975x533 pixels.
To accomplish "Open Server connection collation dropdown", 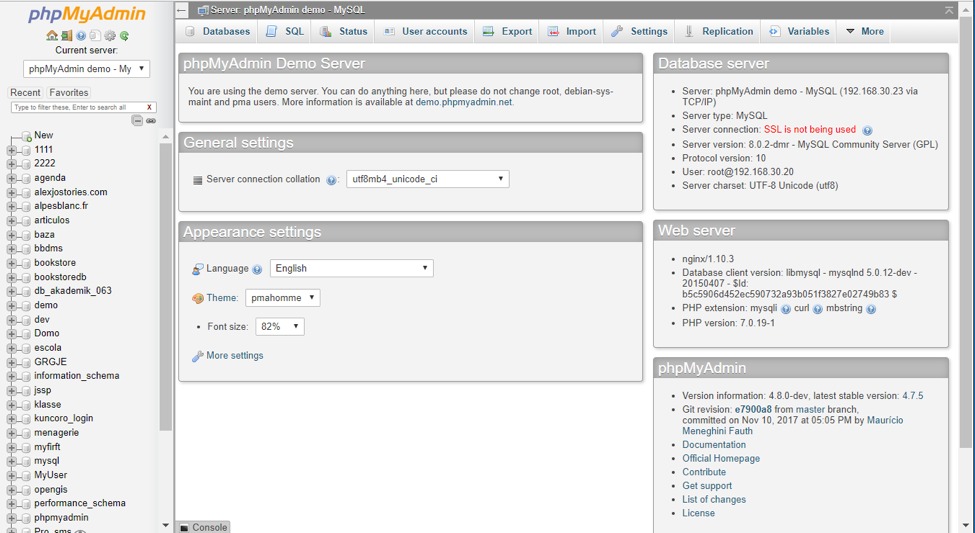I will [x=428, y=179].
